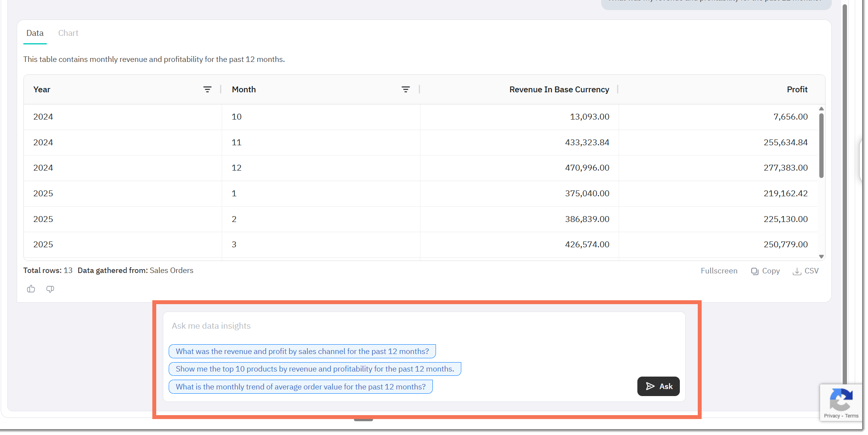Screen dimensions: 868x435
Task: Open the Month column filter icon
Action: [x=406, y=90]
